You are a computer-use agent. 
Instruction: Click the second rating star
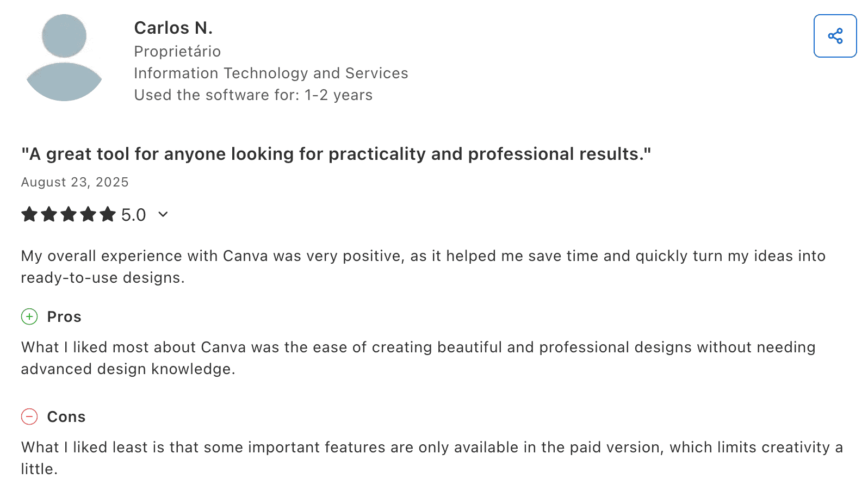coord(49,214)
